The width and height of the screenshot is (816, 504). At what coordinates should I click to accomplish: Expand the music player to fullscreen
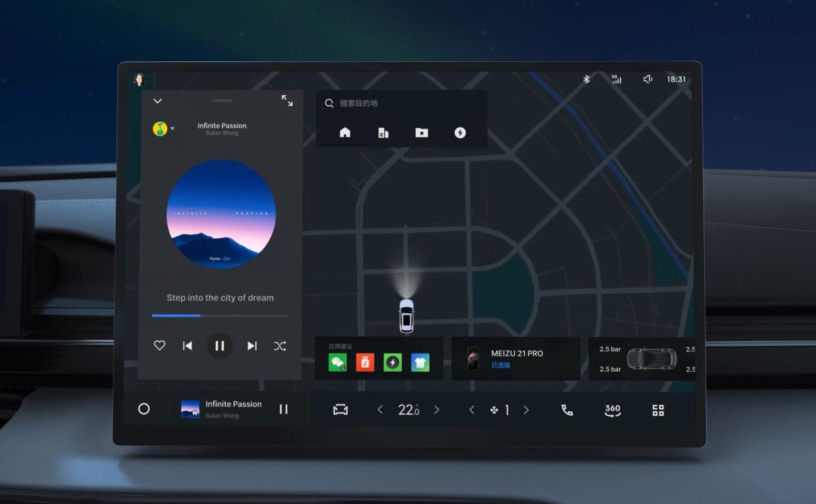point(288,101)
